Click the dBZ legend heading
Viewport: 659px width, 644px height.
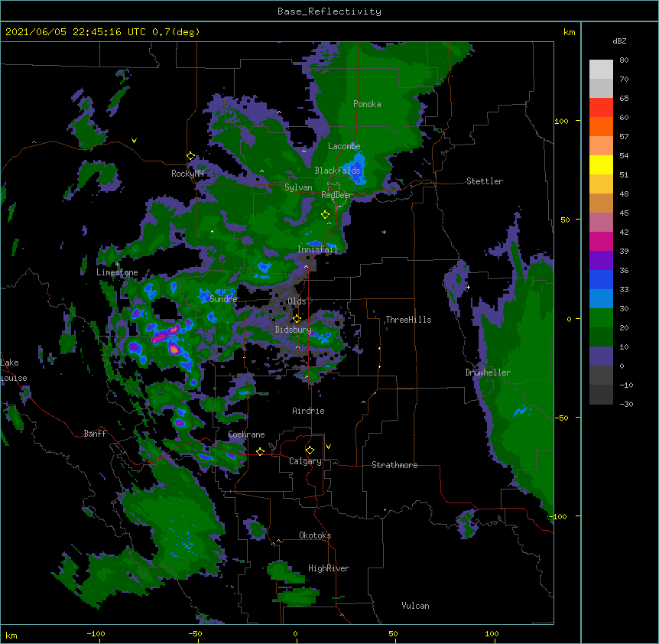pyautogui.click(x=619, y=41)
